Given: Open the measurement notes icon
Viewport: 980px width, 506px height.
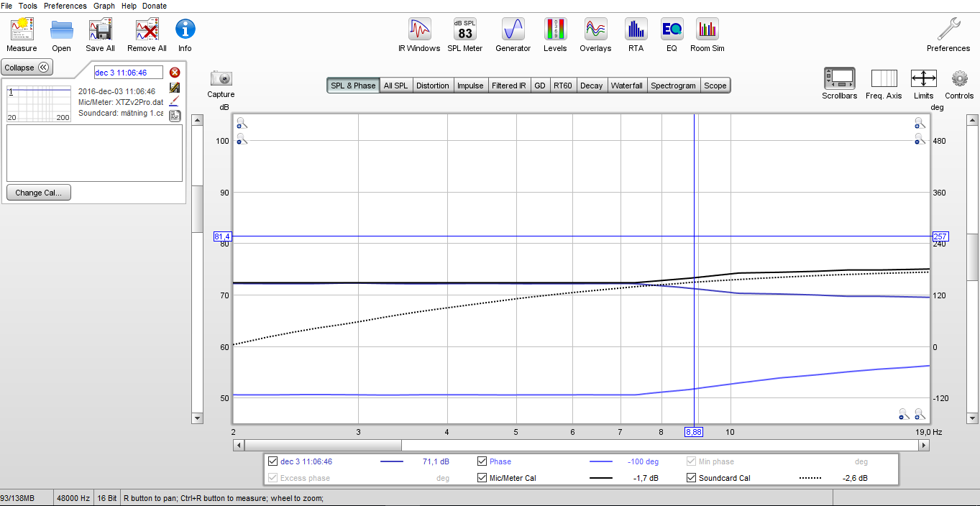Looking at the screenshot, I should click(175, 116).
